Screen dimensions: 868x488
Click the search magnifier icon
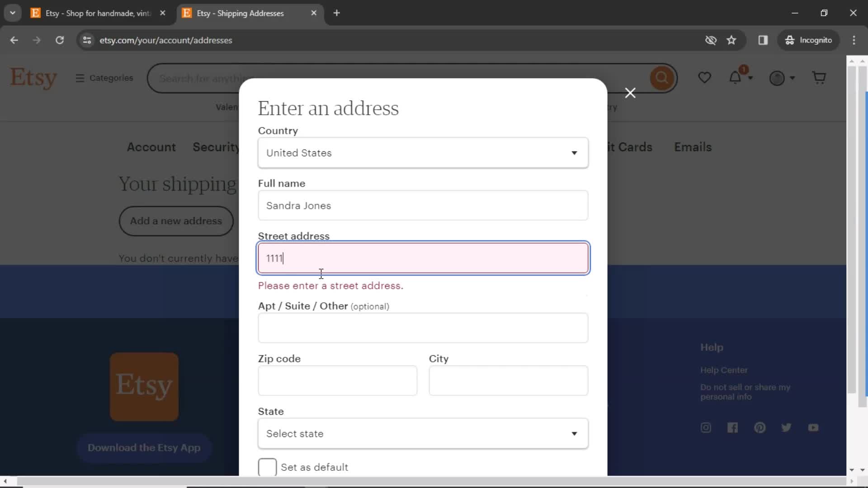coord(662,77)
